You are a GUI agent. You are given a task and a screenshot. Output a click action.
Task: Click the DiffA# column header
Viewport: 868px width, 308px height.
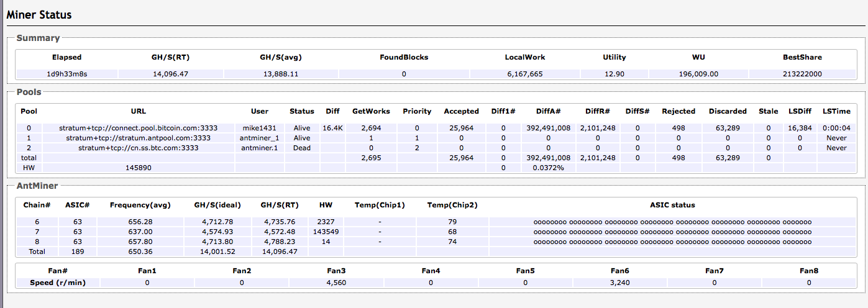pyautogui.click(x=548, y=111)
